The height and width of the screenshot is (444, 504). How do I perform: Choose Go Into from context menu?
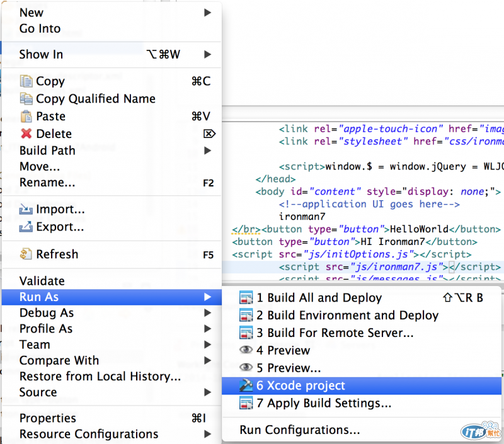(112, 28)
